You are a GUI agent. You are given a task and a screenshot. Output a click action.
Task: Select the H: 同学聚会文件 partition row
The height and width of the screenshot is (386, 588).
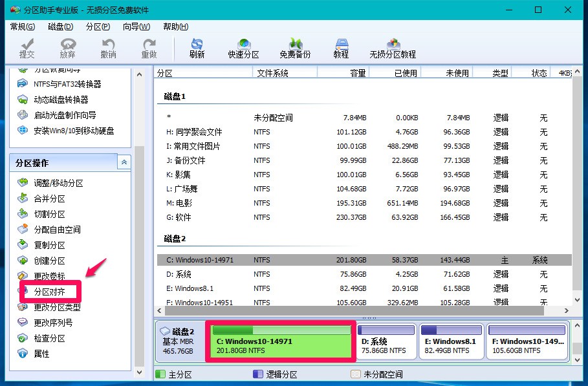(364, 132)
